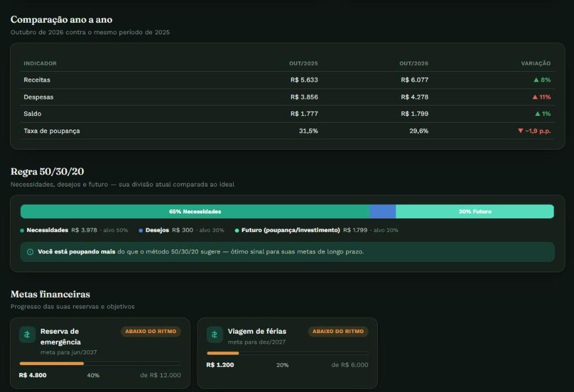Click the Metas financeiras heading

50,294
